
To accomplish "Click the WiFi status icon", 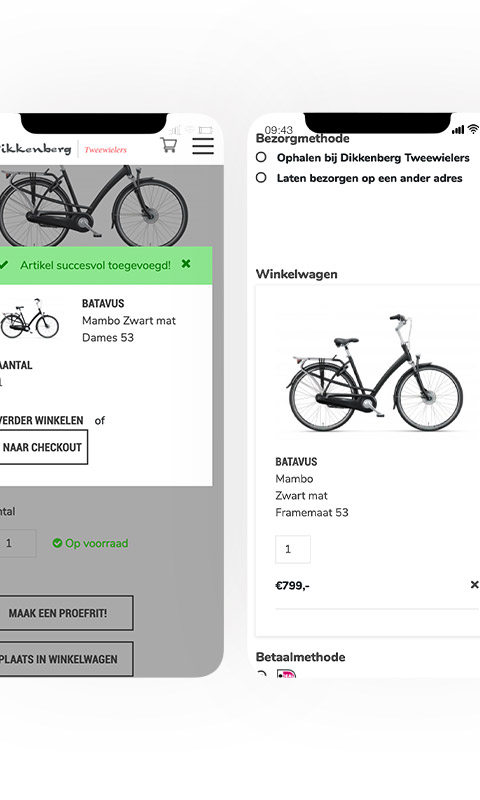I will tap(473, 129).
